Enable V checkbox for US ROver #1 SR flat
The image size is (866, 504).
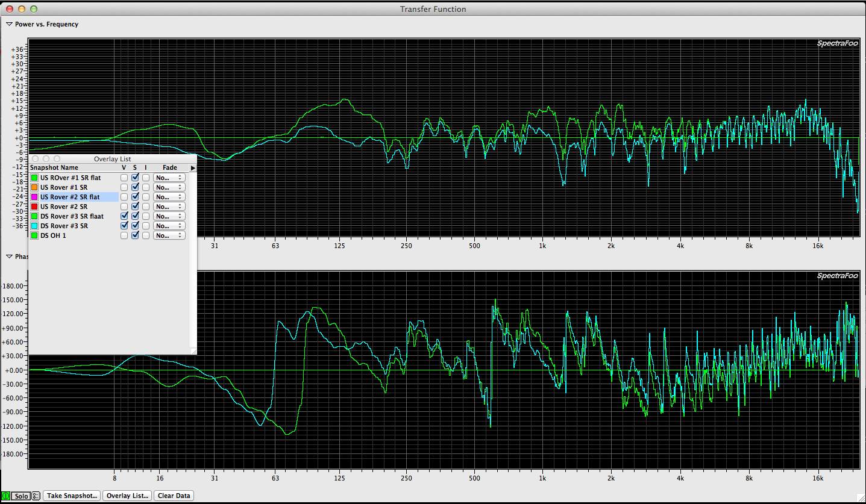(124, 178)
